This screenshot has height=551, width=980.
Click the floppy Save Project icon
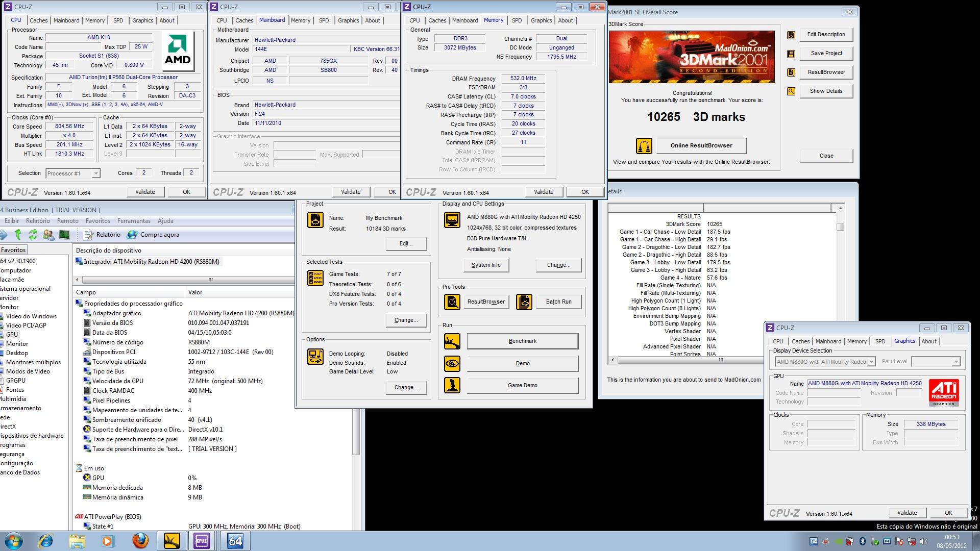[x=791, y=54]
